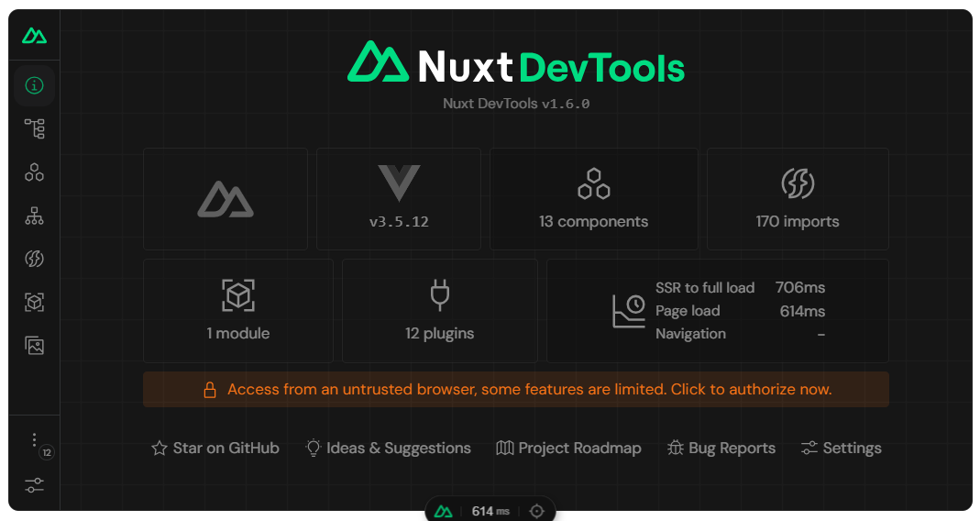Image resolution: width=980 pixels, height=521 pixels.
Task: Open the 1 module card
Action: [238, 311]
